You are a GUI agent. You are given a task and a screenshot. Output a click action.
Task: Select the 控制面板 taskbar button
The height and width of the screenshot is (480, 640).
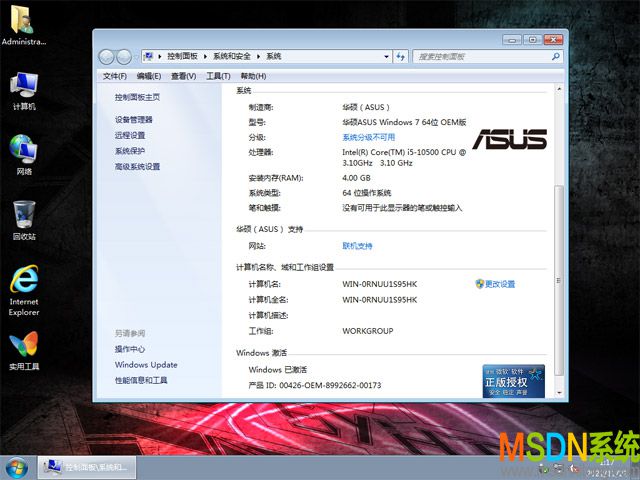(87, 467)
